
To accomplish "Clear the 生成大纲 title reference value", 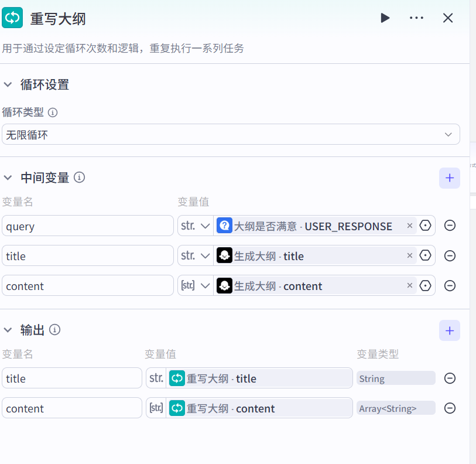I will coord(409,255).
